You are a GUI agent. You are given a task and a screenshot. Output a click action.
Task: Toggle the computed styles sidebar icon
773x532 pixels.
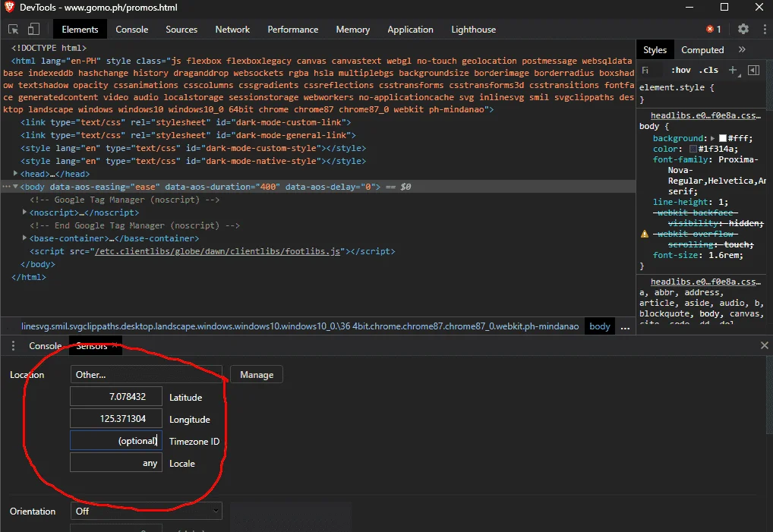point(754,71)
